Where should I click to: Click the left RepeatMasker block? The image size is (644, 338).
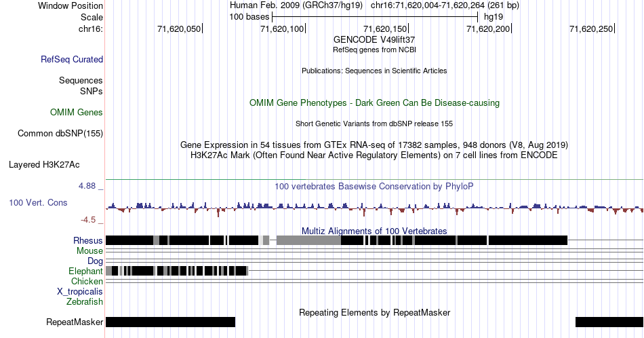[170, 322]
